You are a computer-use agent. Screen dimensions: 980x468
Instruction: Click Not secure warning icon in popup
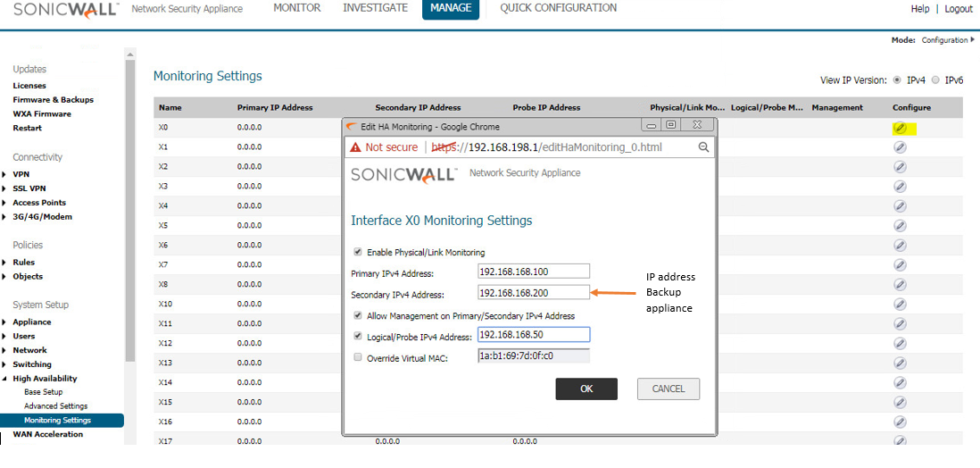(355, 147)
